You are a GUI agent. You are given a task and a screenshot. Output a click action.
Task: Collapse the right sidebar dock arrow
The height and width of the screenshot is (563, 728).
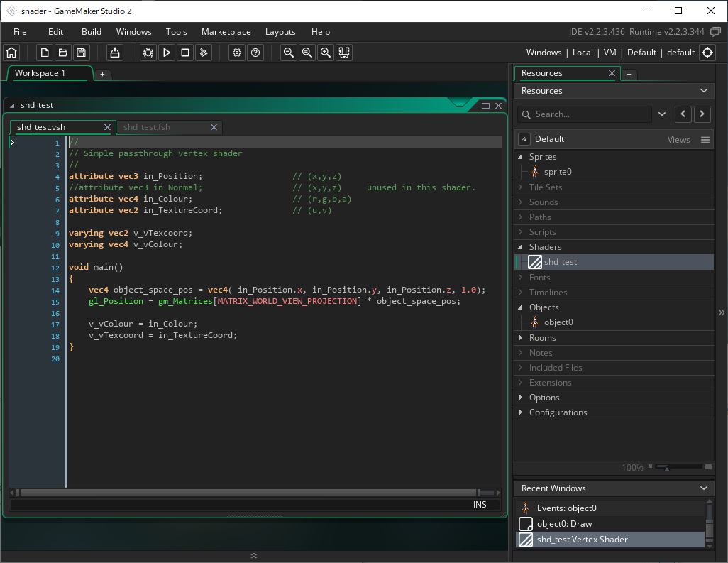(x=722, y=312)
